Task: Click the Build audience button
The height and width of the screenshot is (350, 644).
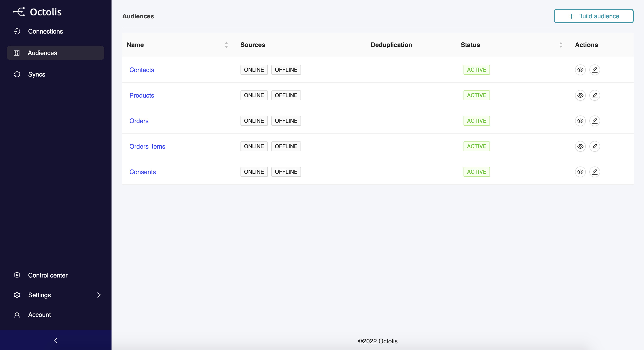Action: (593, 16)
